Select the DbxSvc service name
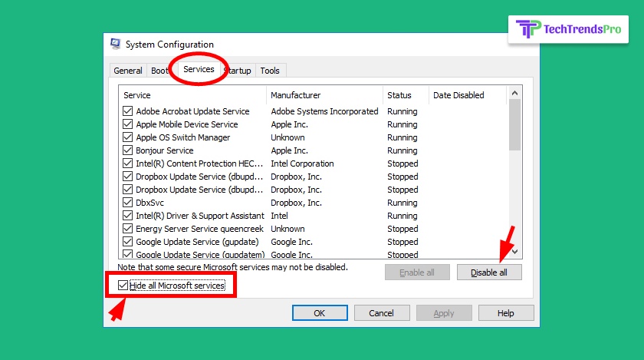Screen dimensions: 644x360 pyautogui.click(x=150, y=203)
